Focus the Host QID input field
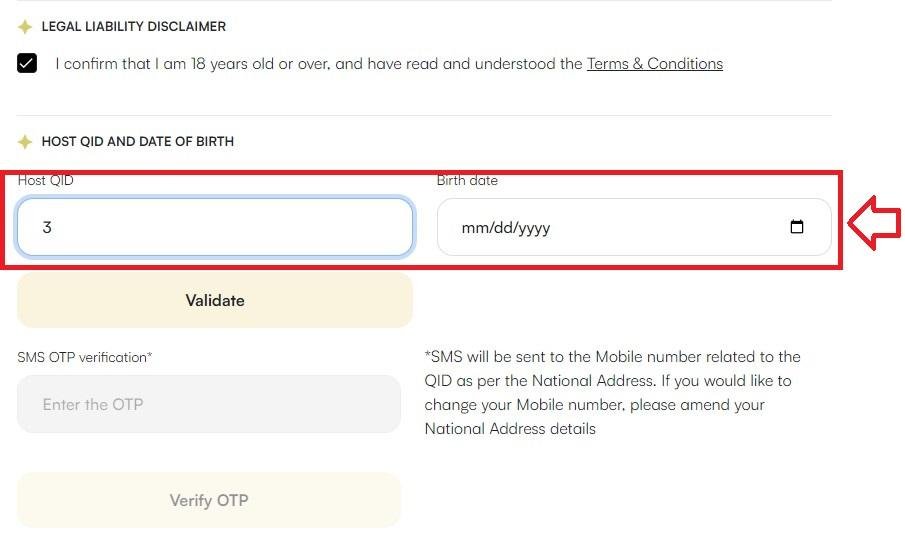This screenshot has width=905, height=541. (215, 227)
